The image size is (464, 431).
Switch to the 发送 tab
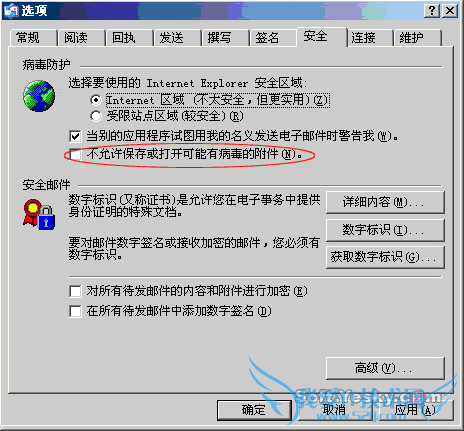177,38
